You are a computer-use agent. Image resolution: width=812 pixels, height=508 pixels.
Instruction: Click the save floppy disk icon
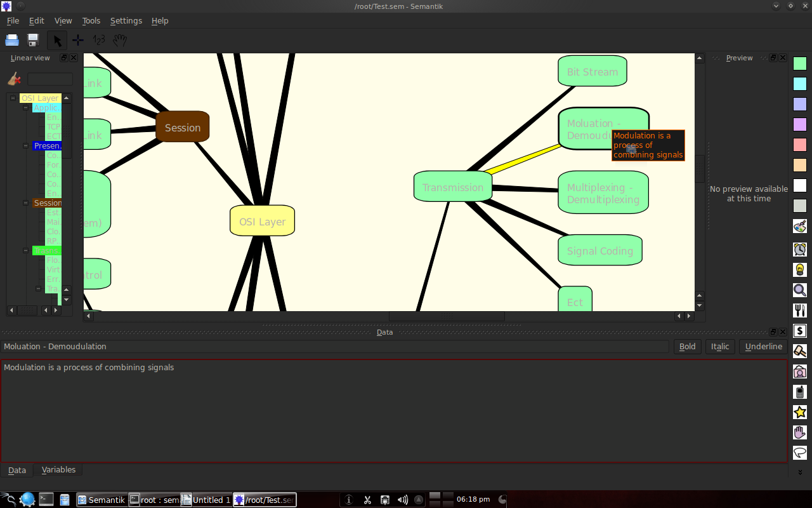click(x=34, y=40)
